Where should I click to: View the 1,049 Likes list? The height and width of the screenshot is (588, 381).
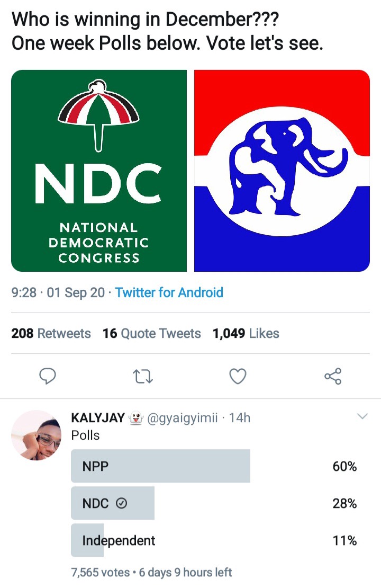pos(246,334)
